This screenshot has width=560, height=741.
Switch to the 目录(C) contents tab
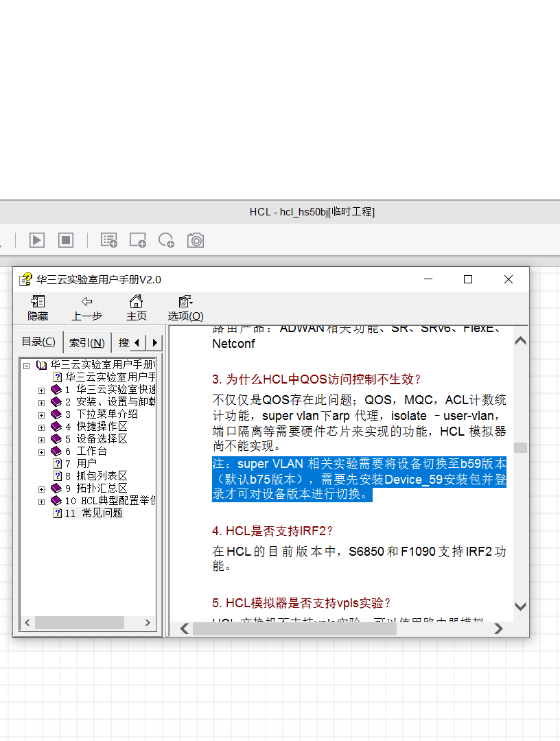pyautogui.click(x=38, y=342)
